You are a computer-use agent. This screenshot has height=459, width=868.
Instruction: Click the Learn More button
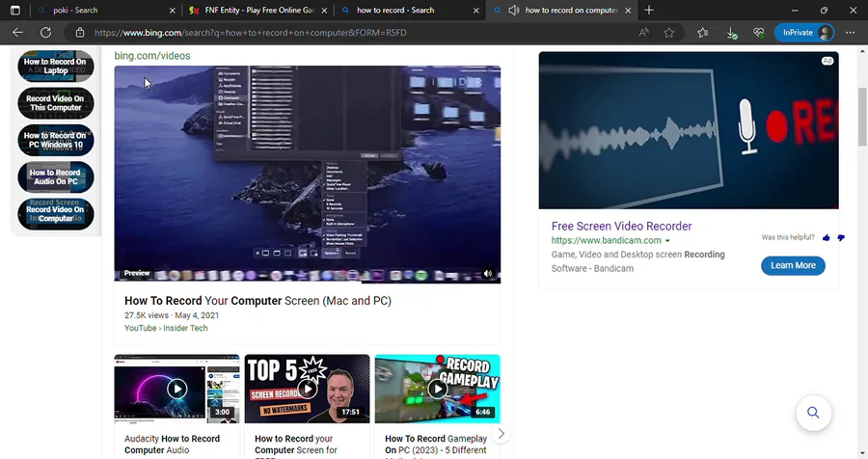click(793, 265)
